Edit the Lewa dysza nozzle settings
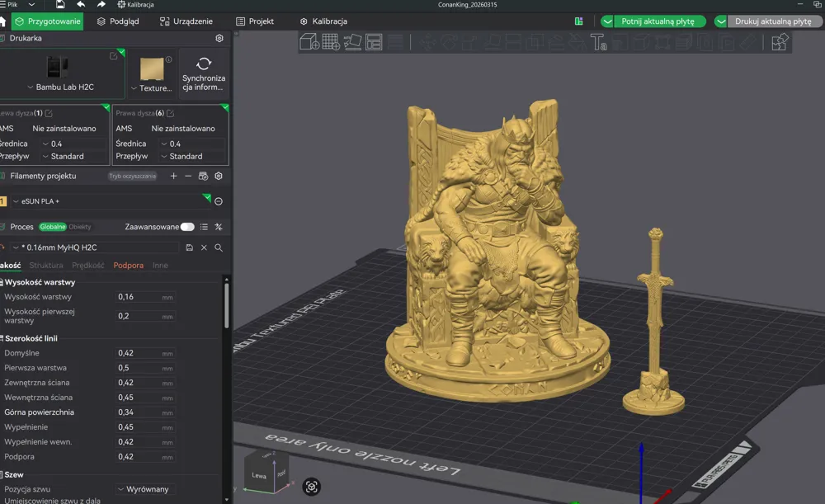 [x=49, y=113]
